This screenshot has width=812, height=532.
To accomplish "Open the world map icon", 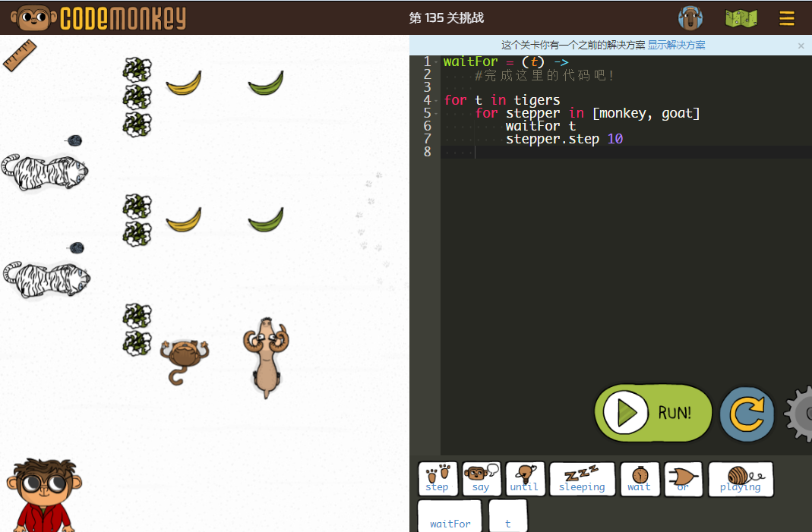I will 741,19.
